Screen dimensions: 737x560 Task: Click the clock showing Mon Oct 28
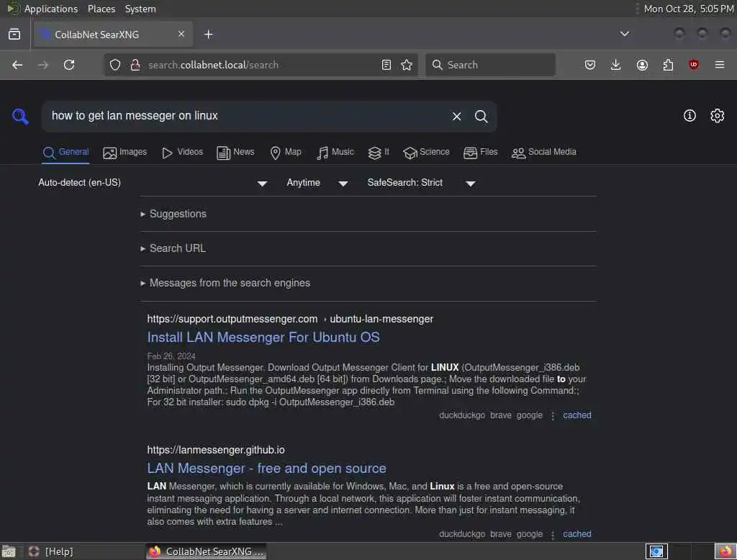point(689,9)
